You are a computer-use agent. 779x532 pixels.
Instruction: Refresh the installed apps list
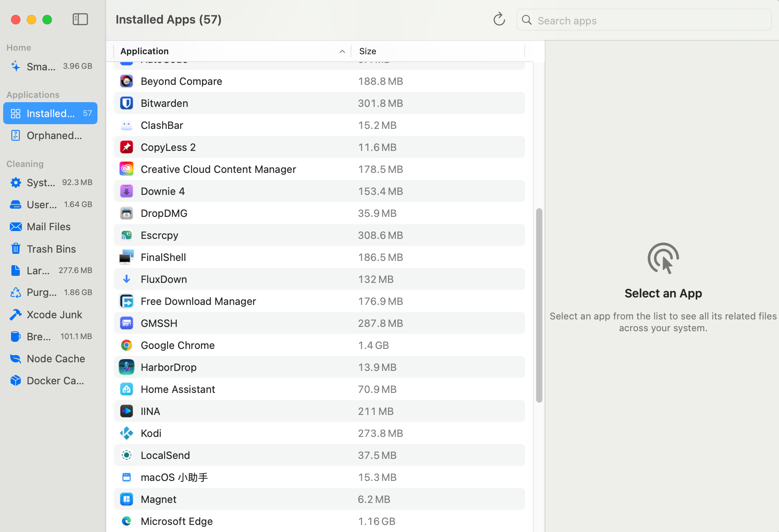(498, 20)
